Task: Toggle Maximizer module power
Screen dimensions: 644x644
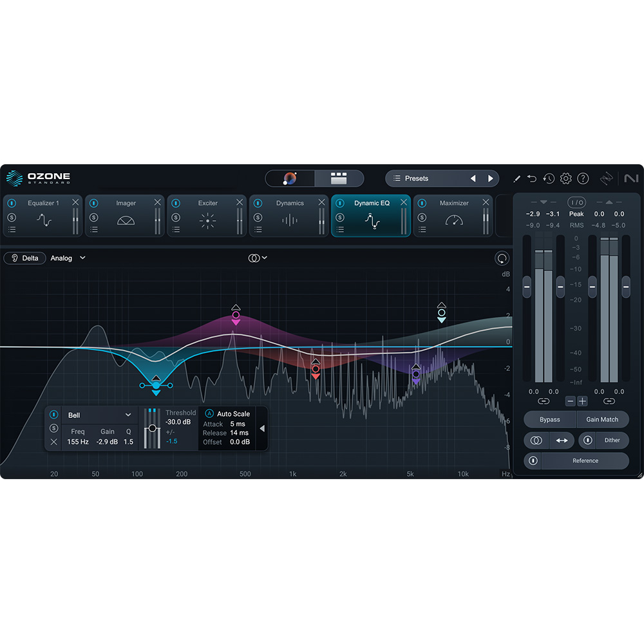Action: (422, 203)
